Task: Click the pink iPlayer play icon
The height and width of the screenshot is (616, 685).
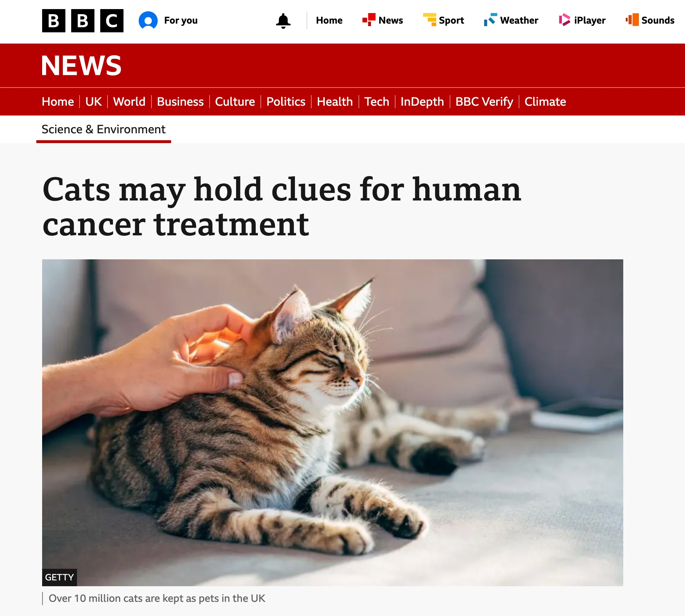Action: tap(564, 20)
